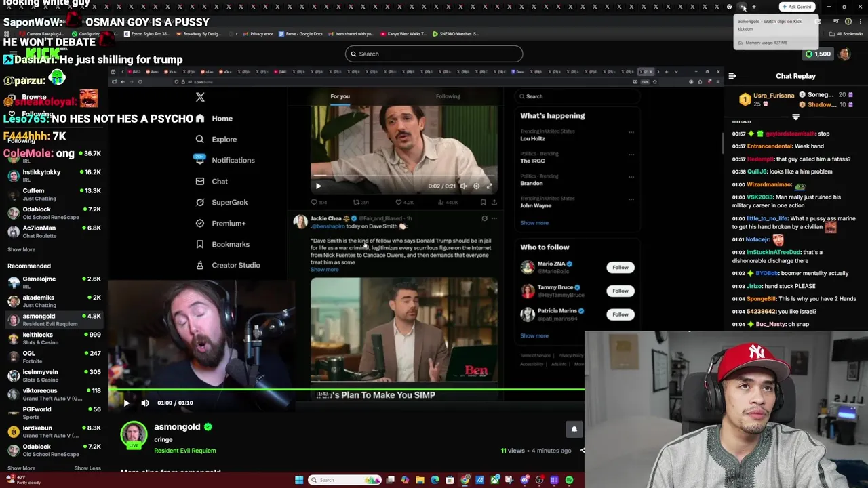Open the Chrome three-dot menu
Viewport: 868px width, 488px height.
[x=861, y=21]
